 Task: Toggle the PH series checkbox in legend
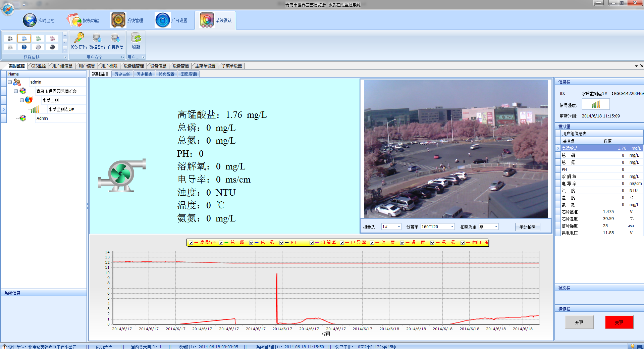[x=281, y=243]
